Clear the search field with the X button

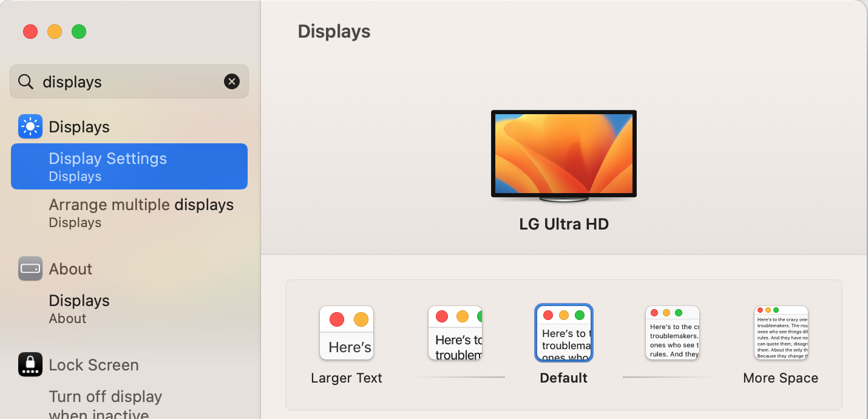(232, 81)
